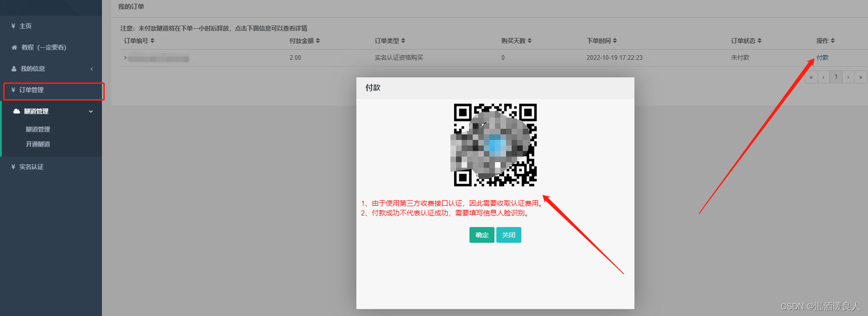
Task: Open 开通隧道 submenu entry
Action: coord(38,144)
